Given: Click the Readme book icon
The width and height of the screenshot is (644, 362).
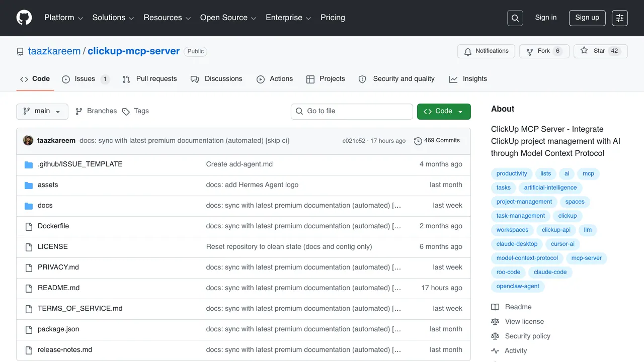Looking at the screenshot, I should tap(495, 307).
